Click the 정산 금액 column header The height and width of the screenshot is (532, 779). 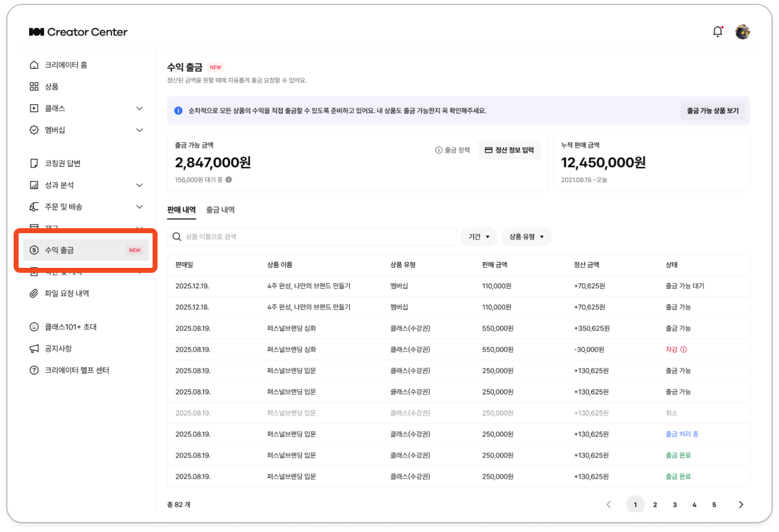click(587, 265)
